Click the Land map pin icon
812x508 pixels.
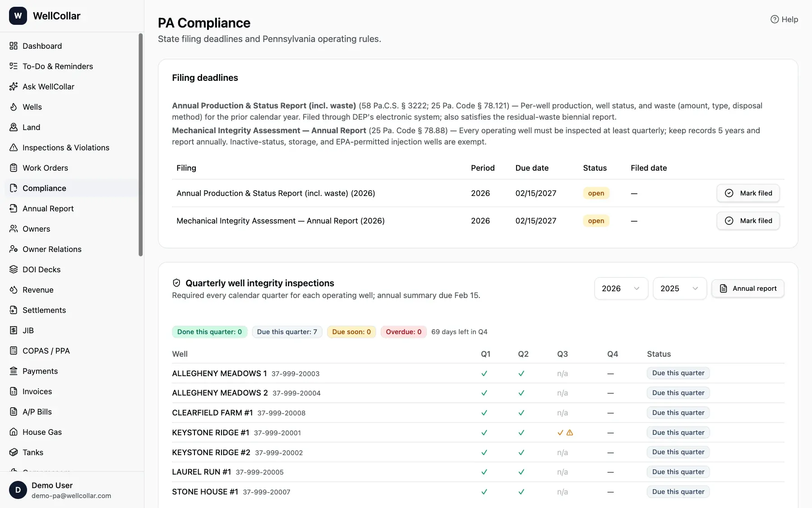(x=14, y=127)
